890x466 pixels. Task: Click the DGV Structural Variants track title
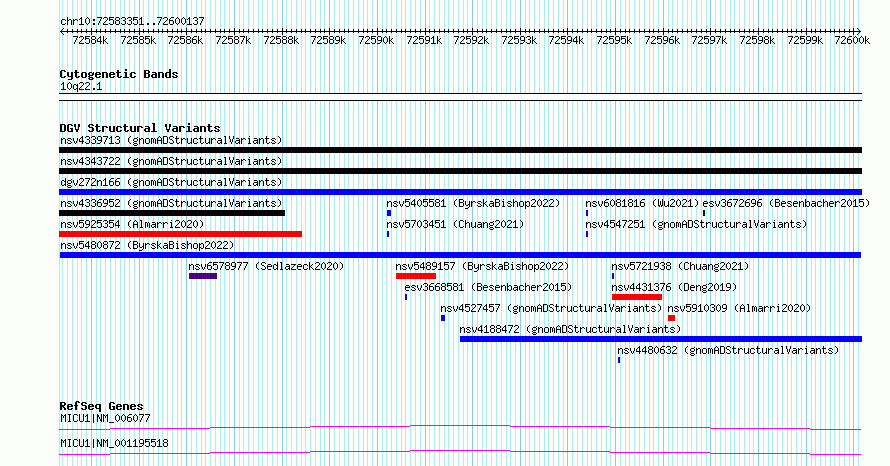coord(140,128)
